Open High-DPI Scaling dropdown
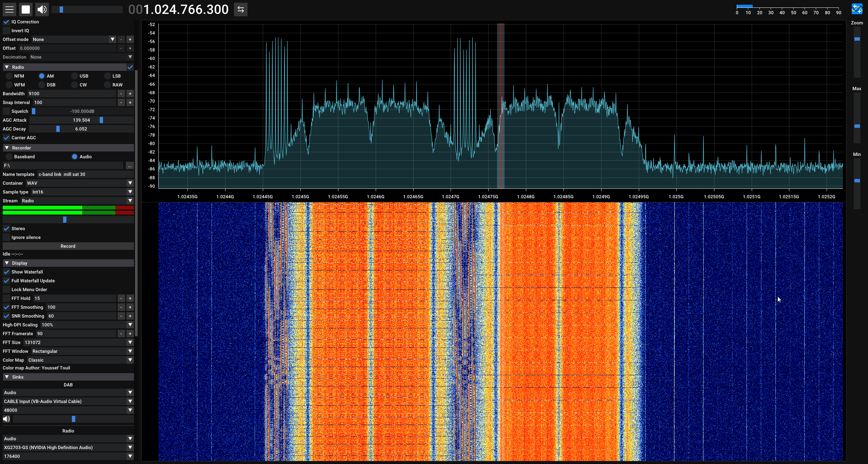This screenshot has width=868, height=464. coord(87,325)
